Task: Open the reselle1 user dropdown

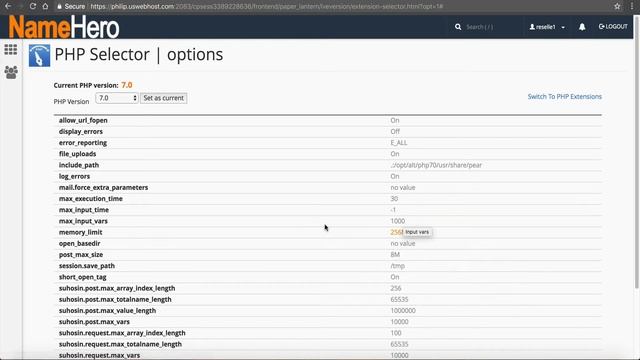Action: click(x=547, y=27)
